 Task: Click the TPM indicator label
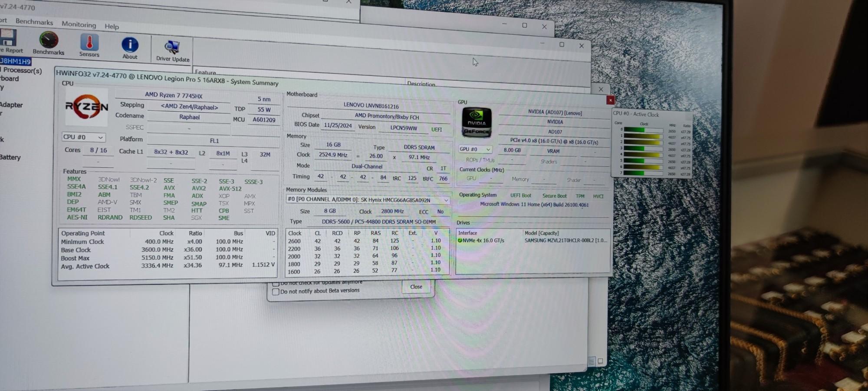click(580, 196)
